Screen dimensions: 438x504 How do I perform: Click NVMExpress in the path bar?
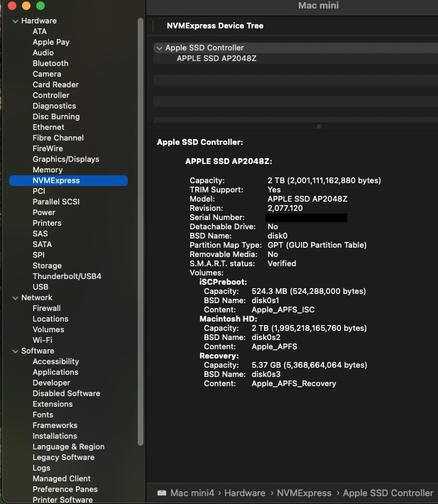tap(304, 493)
